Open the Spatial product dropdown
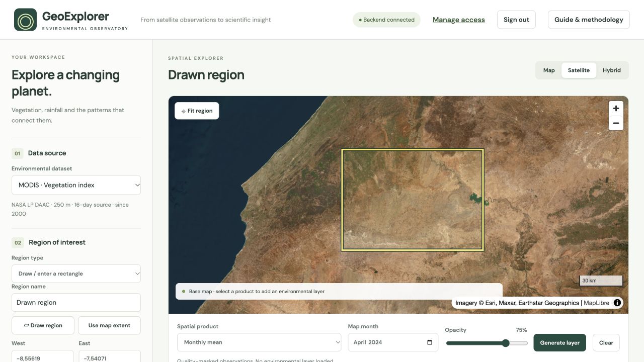The height and width of the screenshot is (362, 644). point(259,342)
